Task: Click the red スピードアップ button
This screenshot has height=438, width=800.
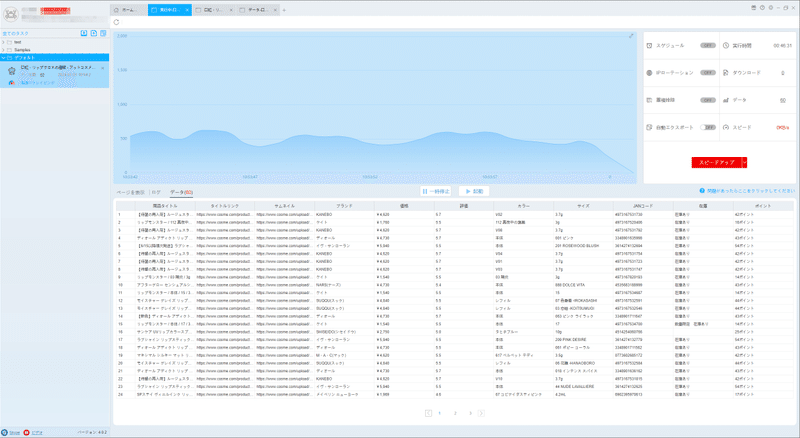Action: click(x=716, y=162)
